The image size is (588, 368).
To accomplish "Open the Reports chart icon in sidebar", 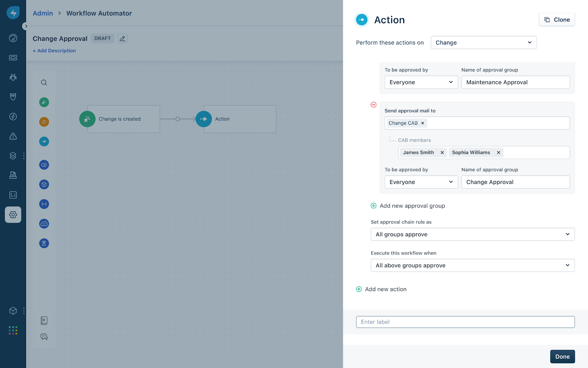I will [x=13, y=195].
